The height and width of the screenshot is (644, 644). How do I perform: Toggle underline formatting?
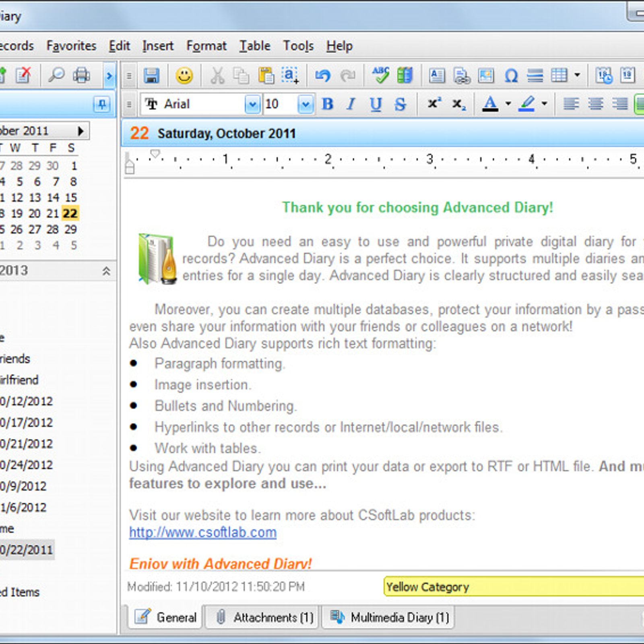click(376, 104)
